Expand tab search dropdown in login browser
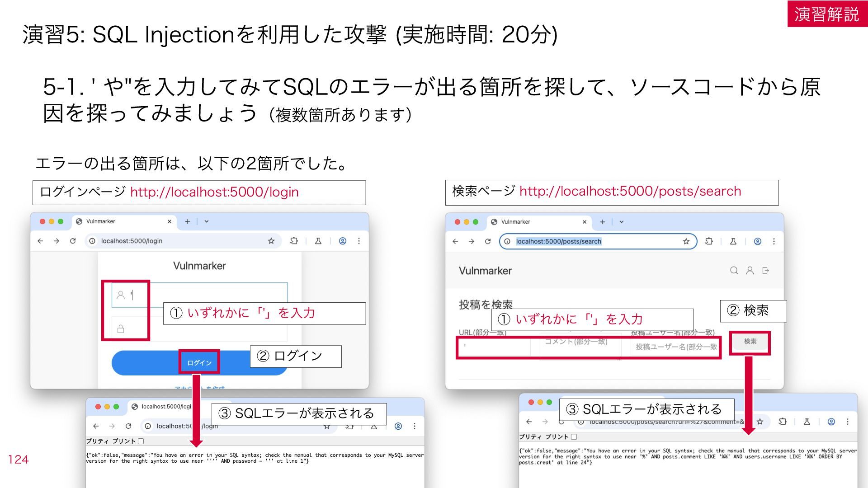Viewport: 868px width, 488px height. pyautogui.click(x=207, y=221)
